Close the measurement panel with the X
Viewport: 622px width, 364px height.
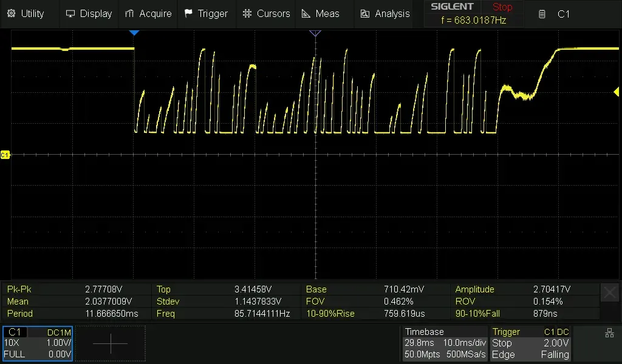(x=609, y=293)
